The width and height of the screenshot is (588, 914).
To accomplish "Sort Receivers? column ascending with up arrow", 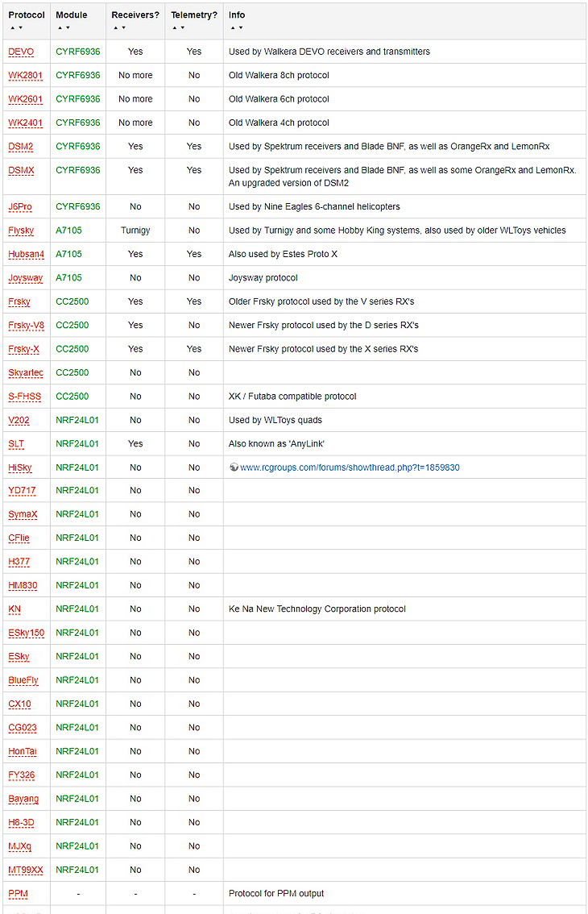I will pyautogui.click(x=115, y=27).
